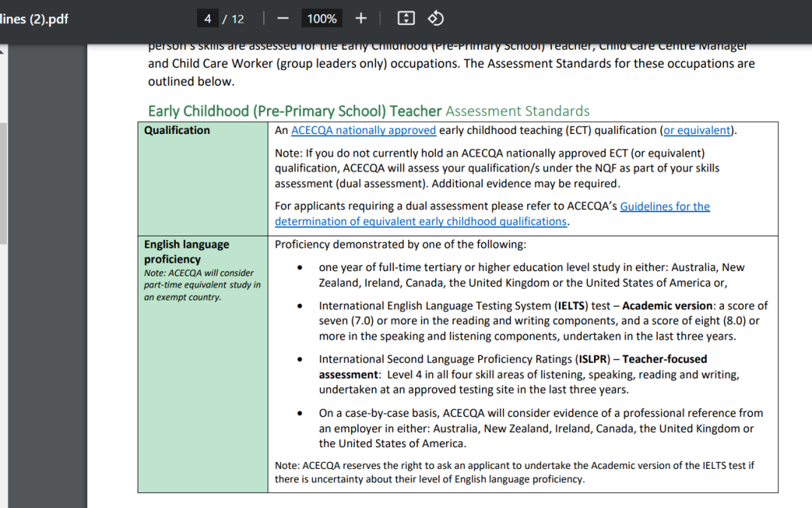Click the zoom out minus icon
Screen dimensions: 812x508
283,19
